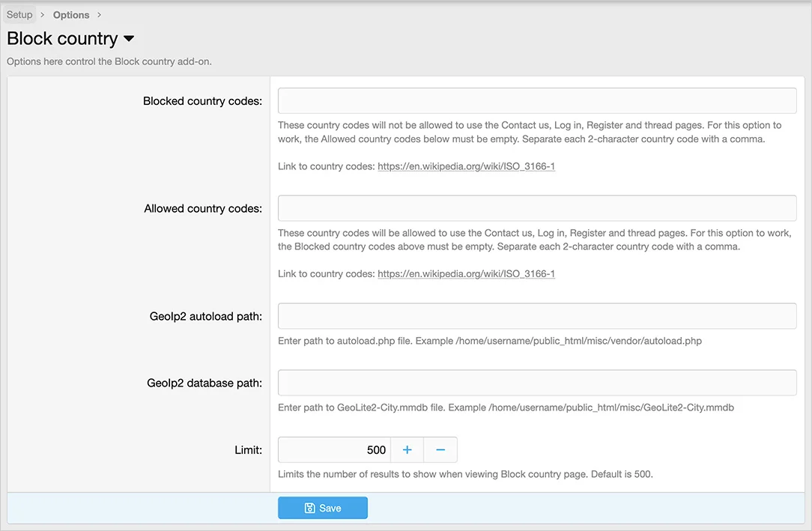
Task: Click the "Allowed country codes:" label
Action: click(x=202, y=209)
